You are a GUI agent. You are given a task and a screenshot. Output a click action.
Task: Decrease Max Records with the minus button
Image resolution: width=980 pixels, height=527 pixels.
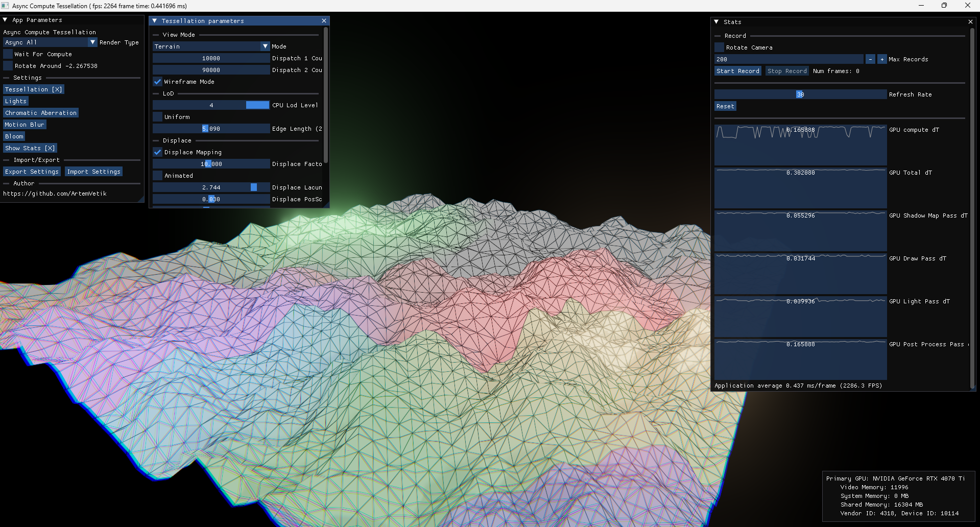[870, 59]
